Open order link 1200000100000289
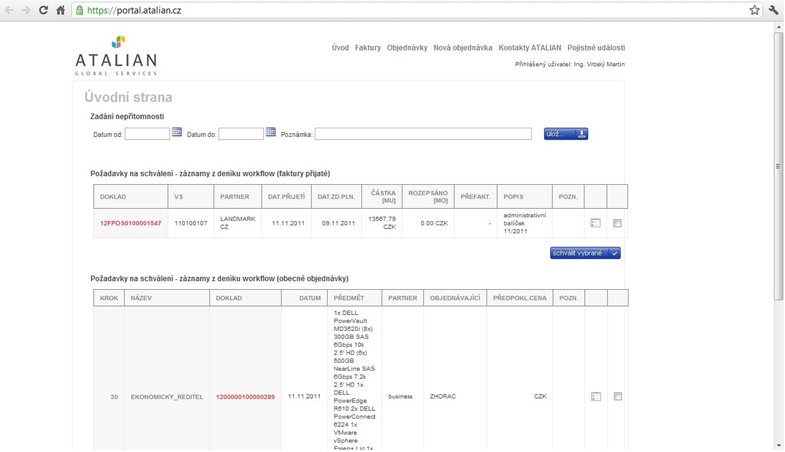 [245, 396]
